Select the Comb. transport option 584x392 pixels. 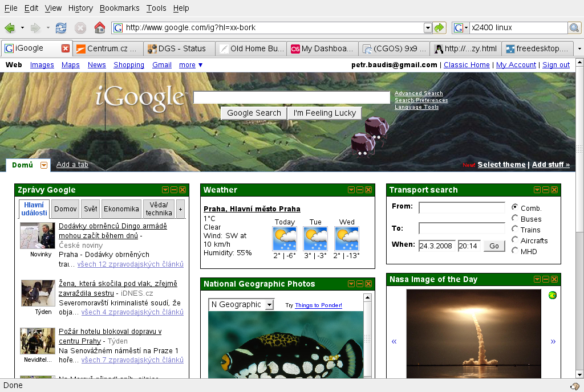[515, 207]
